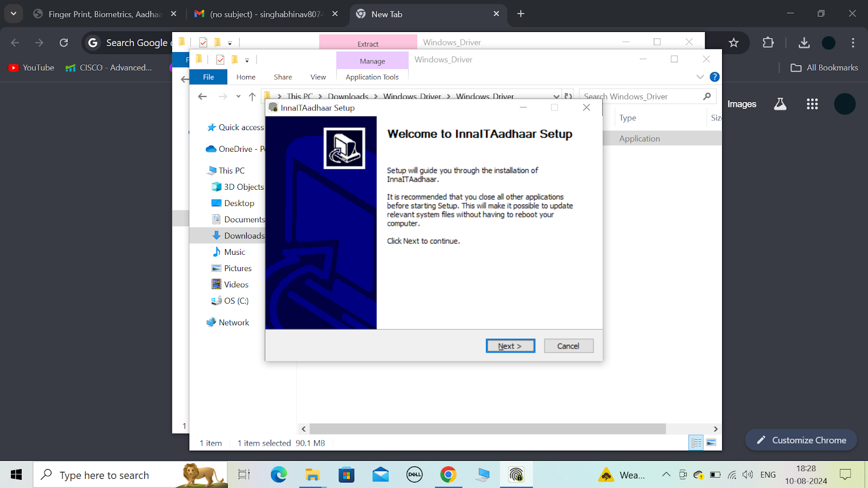Viewport: 868px width, 488px height.
Task: Open Google apps grid icon
Action: point(812,104)
